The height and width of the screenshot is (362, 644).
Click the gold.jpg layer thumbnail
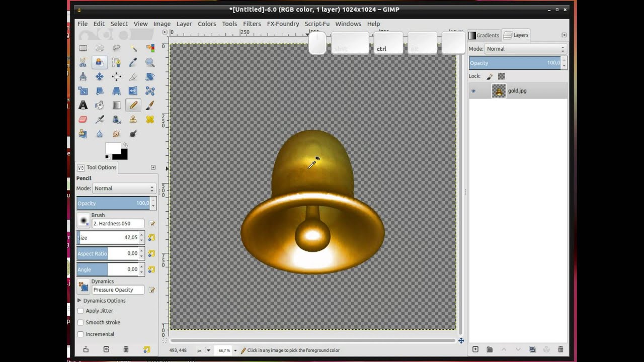click(x=499, y=91)
